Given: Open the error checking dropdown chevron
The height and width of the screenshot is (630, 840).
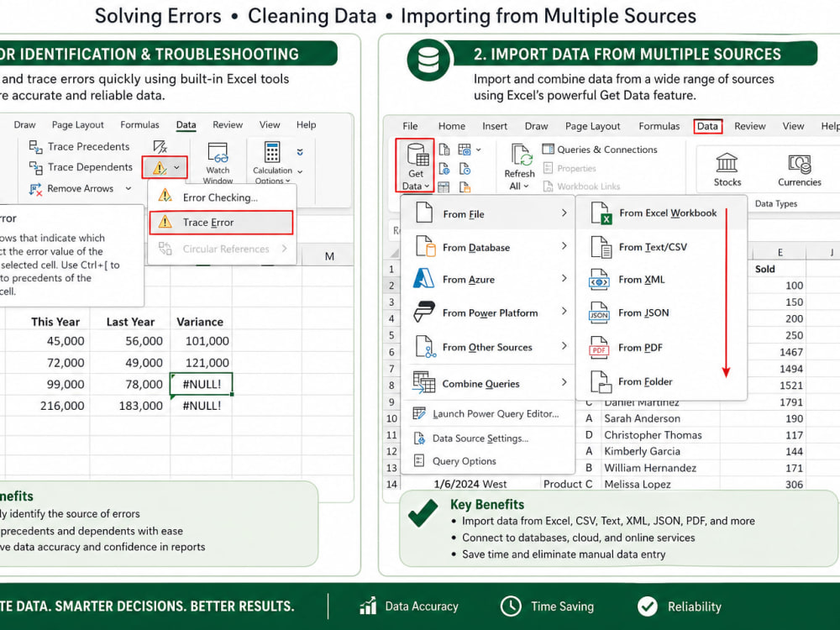Looking at the screenshot, I should 176,168.
